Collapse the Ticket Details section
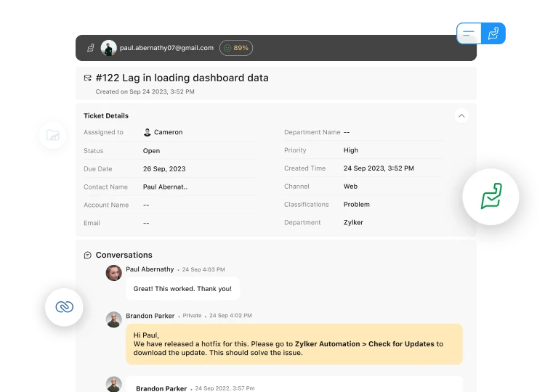 pyautogui.click(x=461, y=115)
